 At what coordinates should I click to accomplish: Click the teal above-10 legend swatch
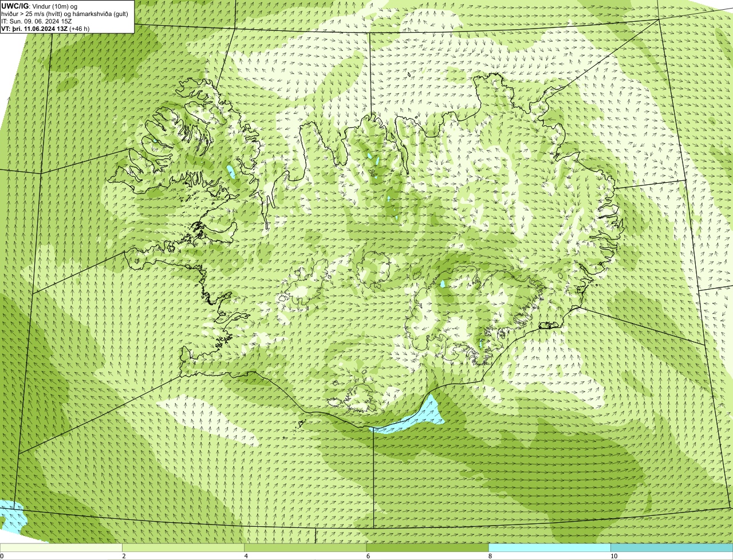click(x=672, y=547)
